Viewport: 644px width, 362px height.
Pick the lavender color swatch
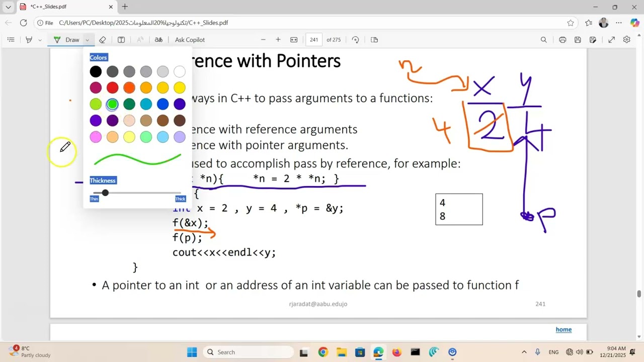180,137
